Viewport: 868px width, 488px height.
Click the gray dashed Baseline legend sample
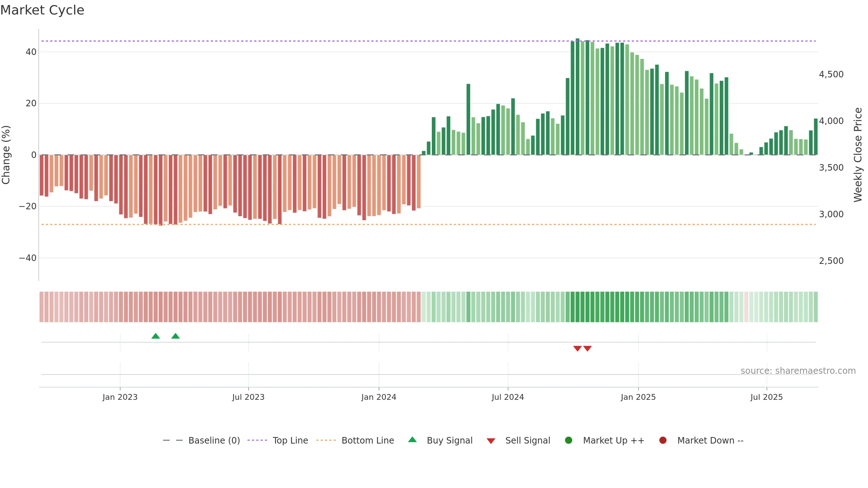point(173,440)
